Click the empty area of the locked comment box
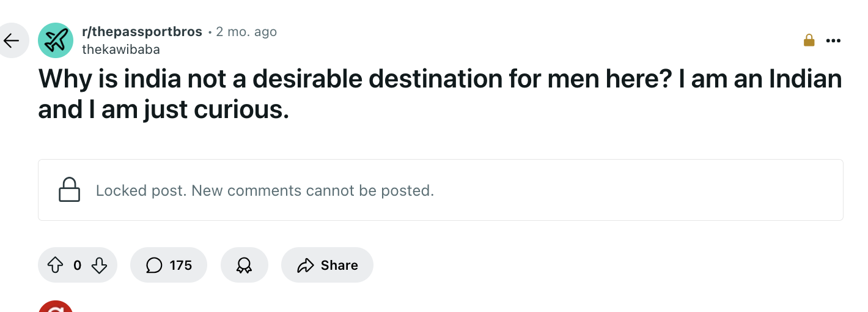This screenshot has width=868, height=312. click(639, 190)
